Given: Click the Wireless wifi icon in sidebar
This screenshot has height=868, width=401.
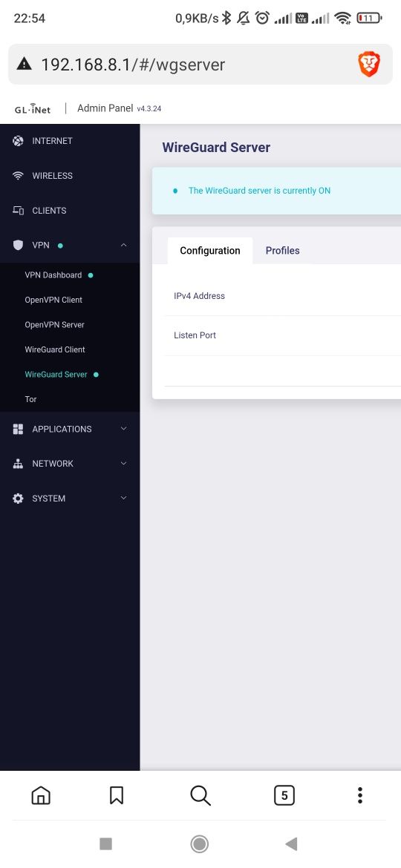Looking at the screenshot, I should (19, 176).
